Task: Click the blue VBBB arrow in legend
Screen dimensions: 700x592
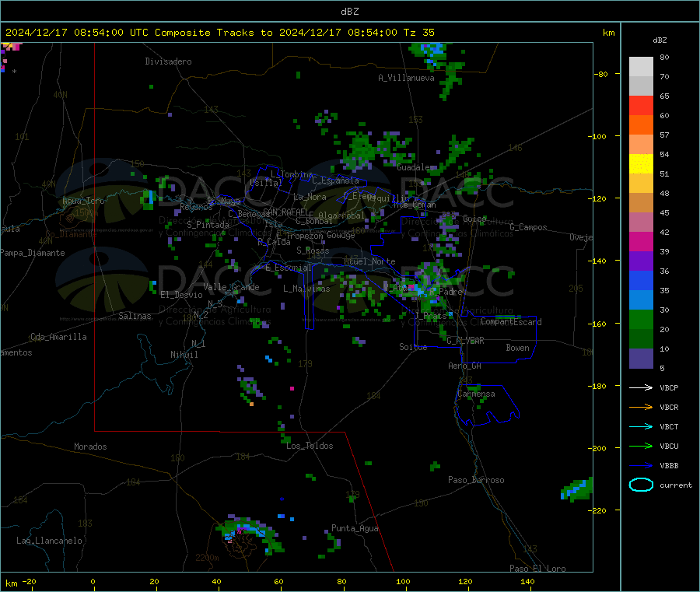Action: [x=641, y=465]
